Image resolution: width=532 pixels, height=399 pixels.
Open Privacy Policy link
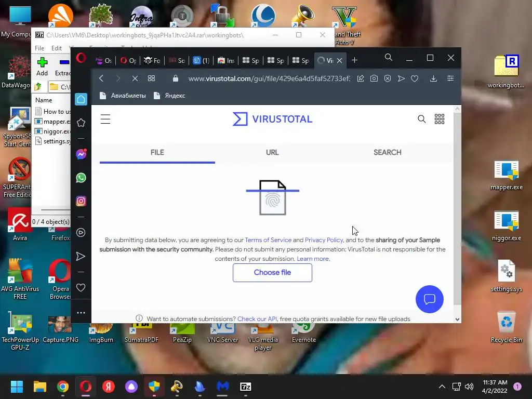[324, 240]
